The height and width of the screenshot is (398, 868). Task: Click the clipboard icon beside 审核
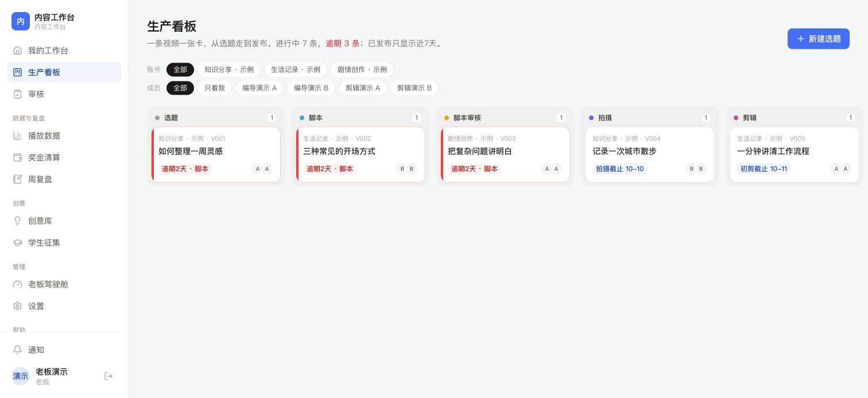(x=17, y=94)
